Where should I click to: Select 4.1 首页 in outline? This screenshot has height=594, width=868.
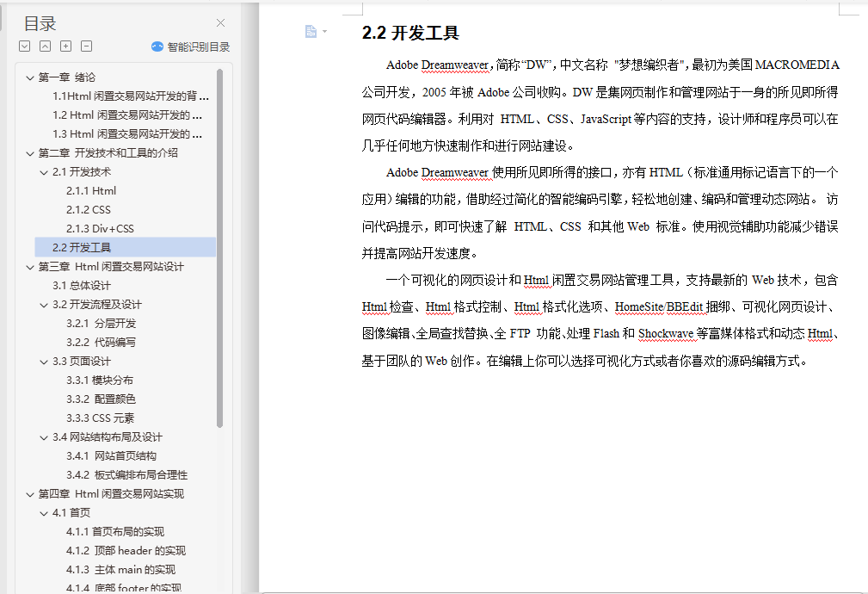71,512
